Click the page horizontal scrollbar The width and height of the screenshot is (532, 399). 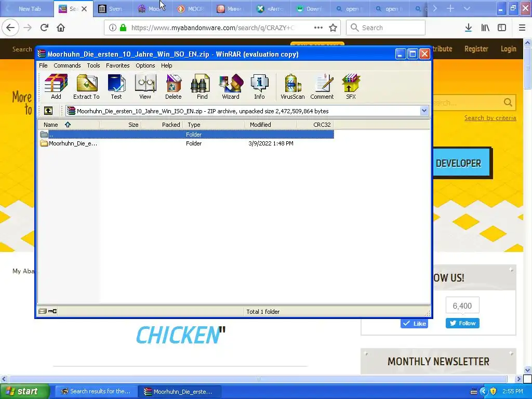click(258, 379)
